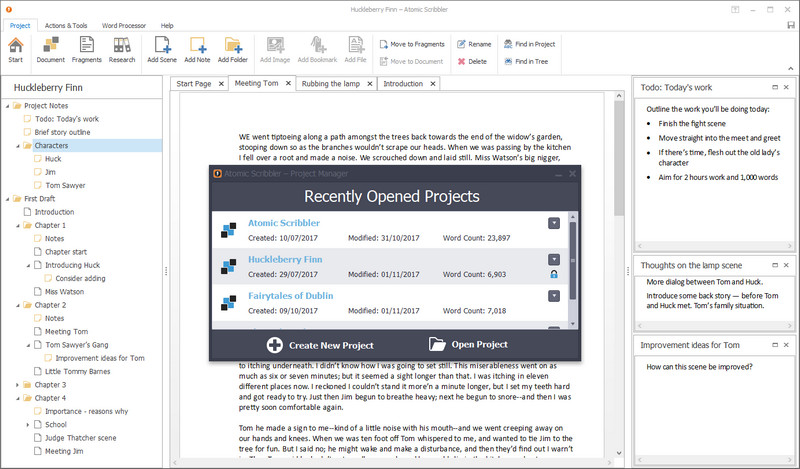800x469 pixels.
Task: Select the Miss Watson scene
Action: coord(64,291)
